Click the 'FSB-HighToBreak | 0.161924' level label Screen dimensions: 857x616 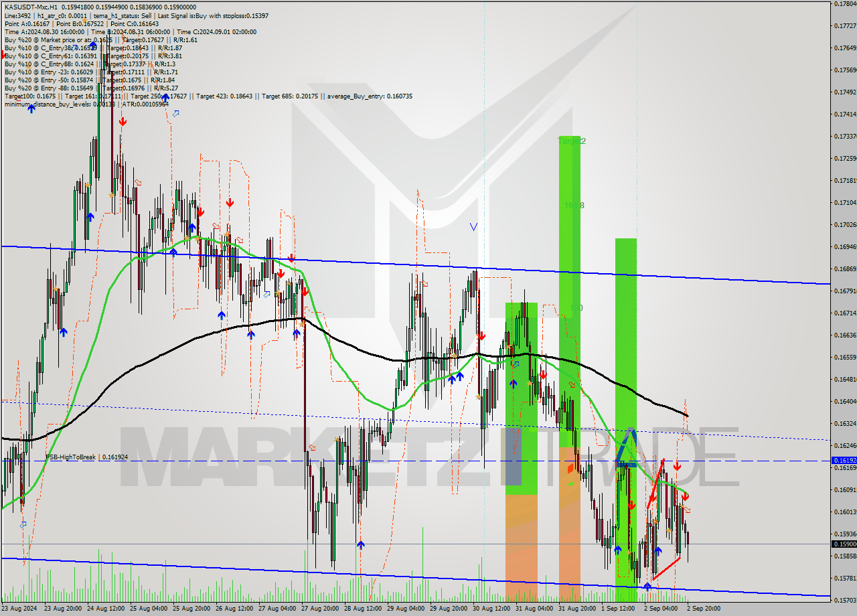pos(87,457)
